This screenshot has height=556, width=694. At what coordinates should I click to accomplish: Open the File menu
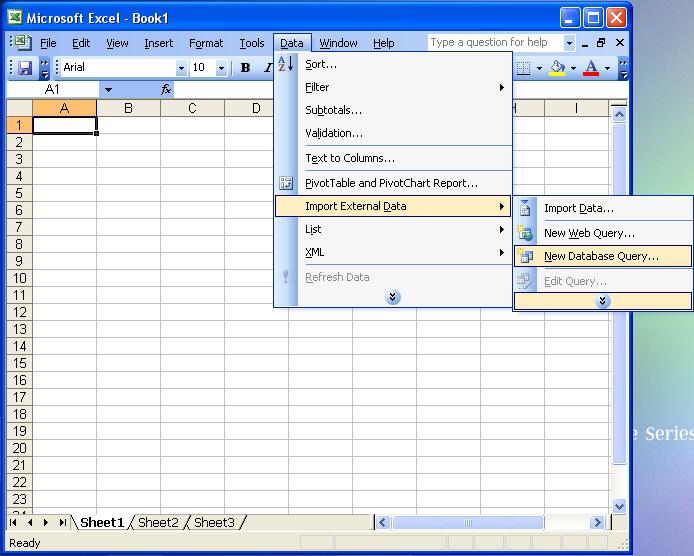48,43
